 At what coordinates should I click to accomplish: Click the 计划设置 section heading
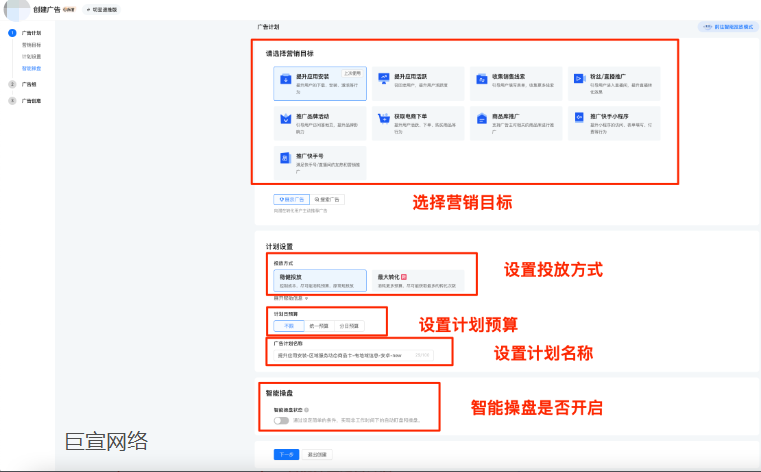tap(279, 246)
